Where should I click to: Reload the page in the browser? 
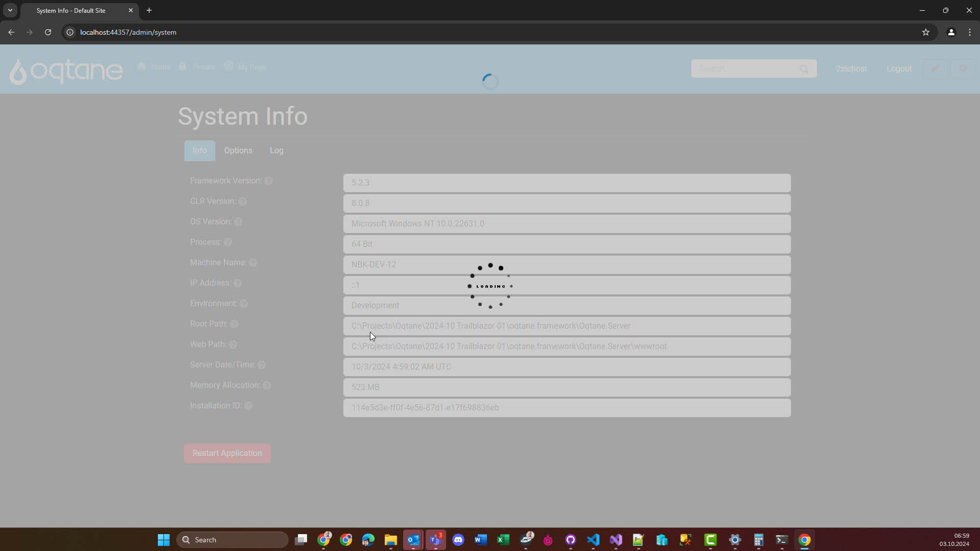click(48, 32)
